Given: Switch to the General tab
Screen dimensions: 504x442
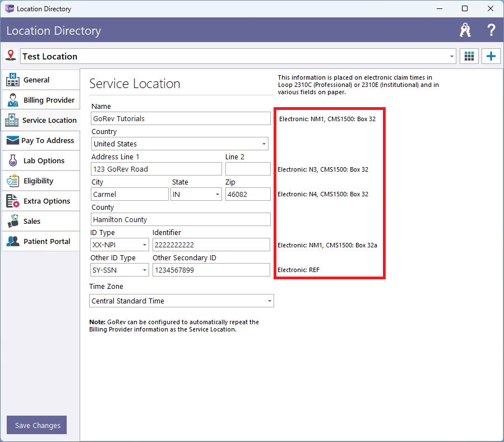Looking at the screenshot, I should tap(41, 80).
